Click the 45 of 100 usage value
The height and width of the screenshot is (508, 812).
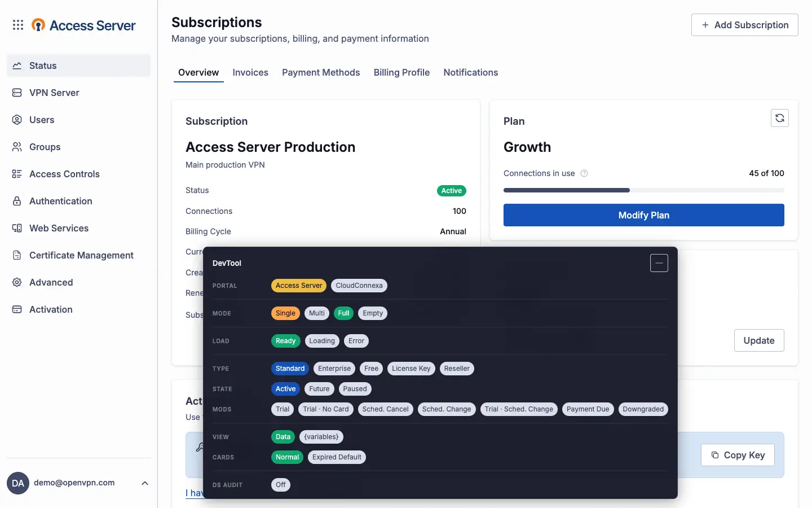[x=766, y=173]
